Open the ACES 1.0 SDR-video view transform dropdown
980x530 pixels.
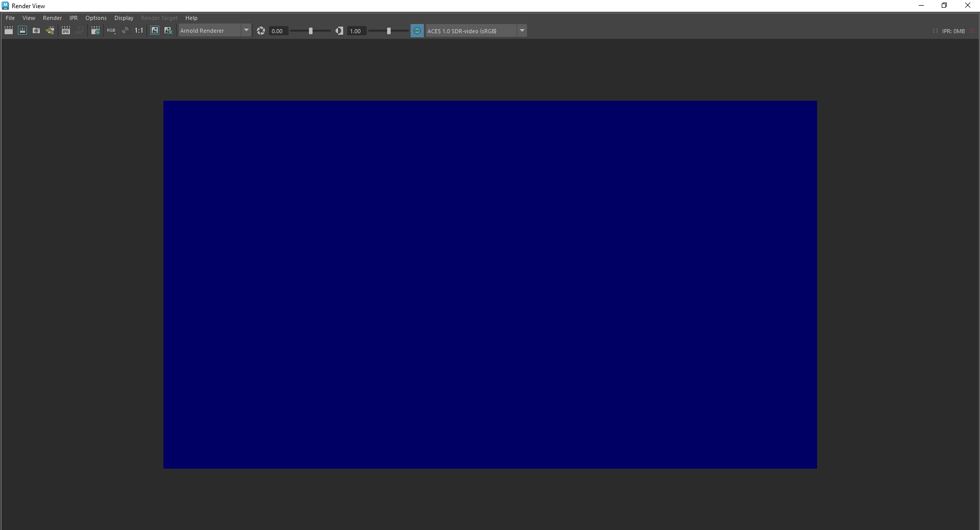(x=476, y=31)
